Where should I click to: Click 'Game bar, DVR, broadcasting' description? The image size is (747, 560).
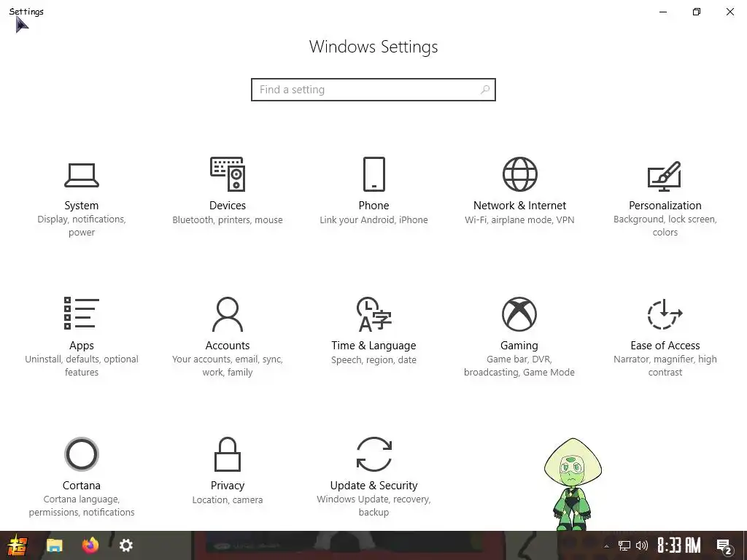[519, 366]
